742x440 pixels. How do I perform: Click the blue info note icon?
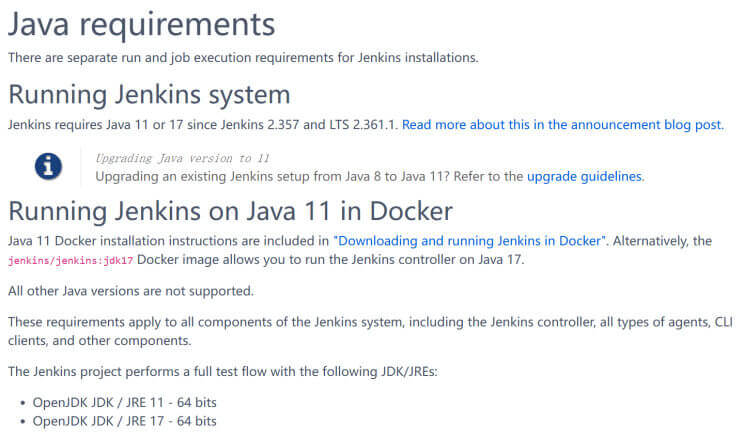48,167
